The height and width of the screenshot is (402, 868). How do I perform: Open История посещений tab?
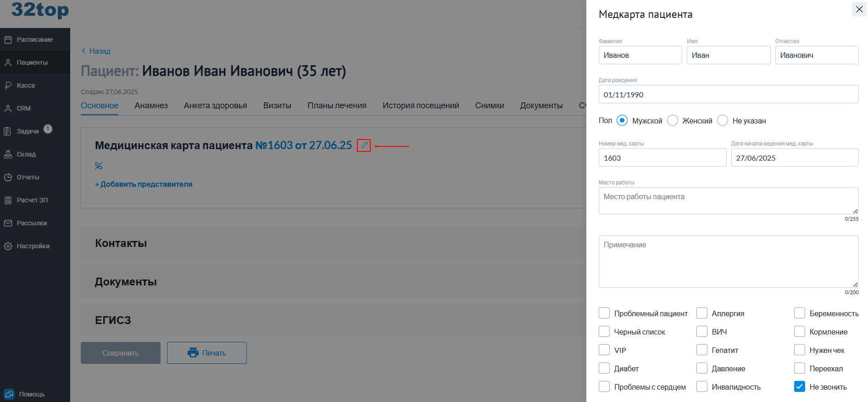pyautogui.click(x=421, y=106)
